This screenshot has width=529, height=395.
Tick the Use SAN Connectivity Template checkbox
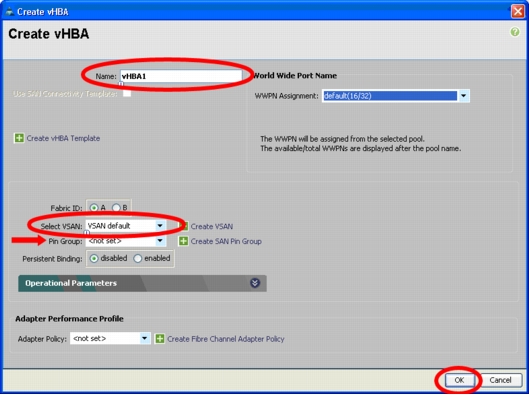(x=127, y=93)
